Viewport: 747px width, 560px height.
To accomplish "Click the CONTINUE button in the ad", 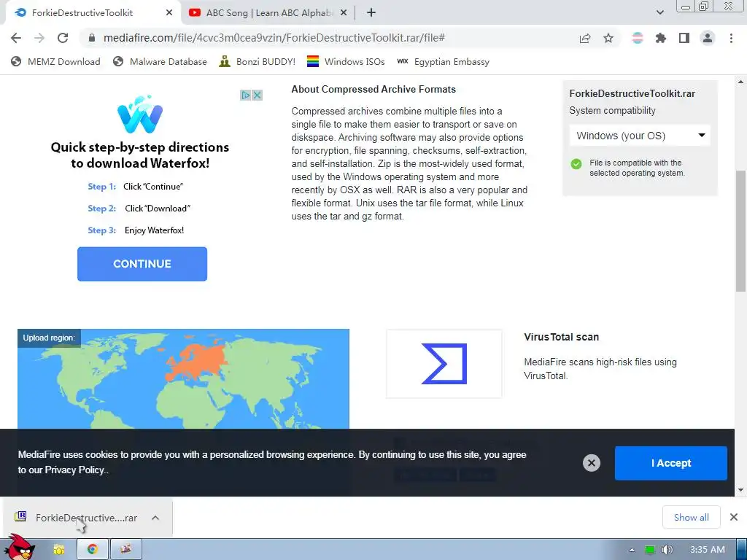I will point(142,264).
